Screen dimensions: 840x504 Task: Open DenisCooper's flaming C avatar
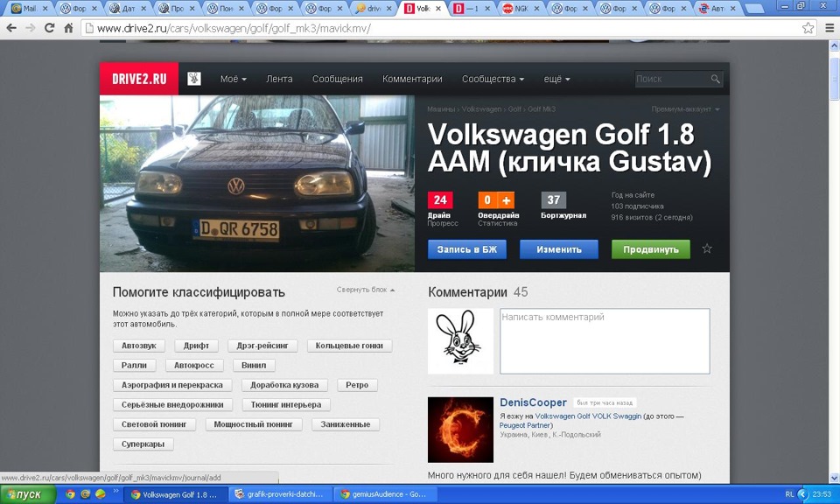pyautogui.click(x=460, y=430)
